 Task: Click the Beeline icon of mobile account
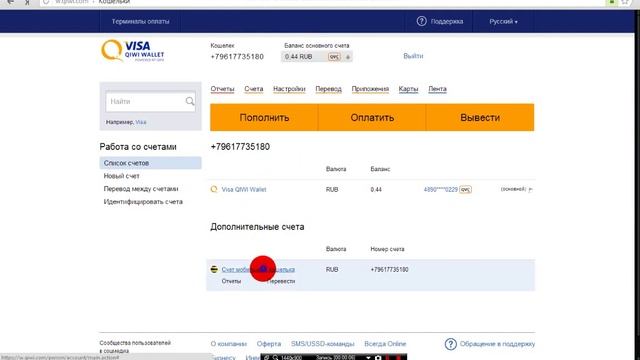point(214,269)
